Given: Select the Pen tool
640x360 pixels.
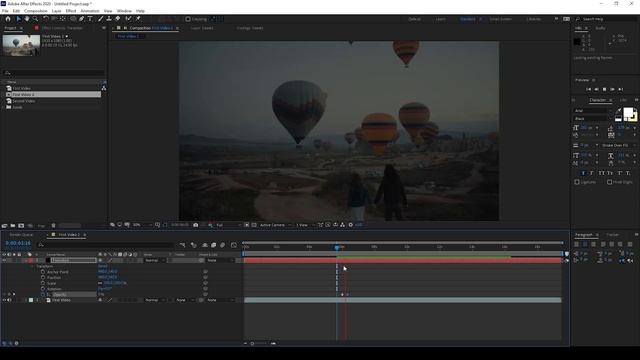Looking at the screenshot, I should [82, 19].
